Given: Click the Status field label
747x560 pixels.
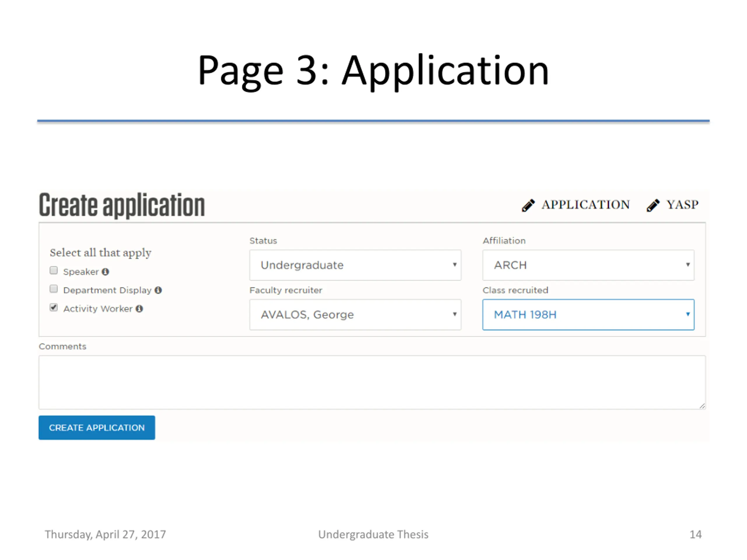Looking at the screenshot, I should click(263, 241).
